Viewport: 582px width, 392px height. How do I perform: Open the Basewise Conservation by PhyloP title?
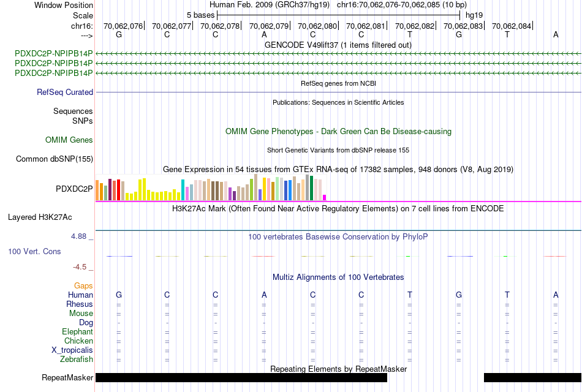click(x=338, y=237)
